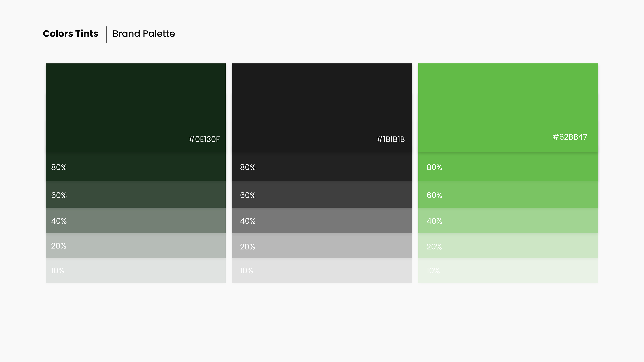Choose the 40% dark green tint band

click(x=136, y=221)
